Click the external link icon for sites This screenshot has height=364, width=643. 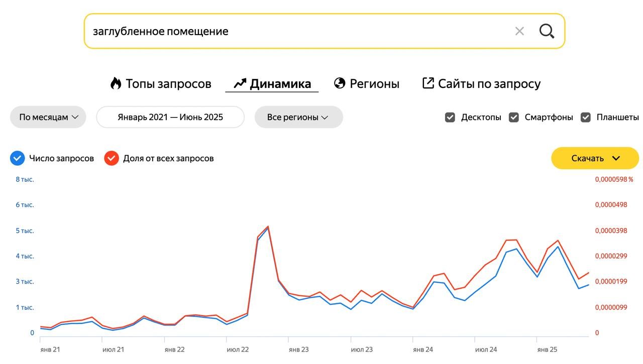pyautogui.click(x=428, y=83)
